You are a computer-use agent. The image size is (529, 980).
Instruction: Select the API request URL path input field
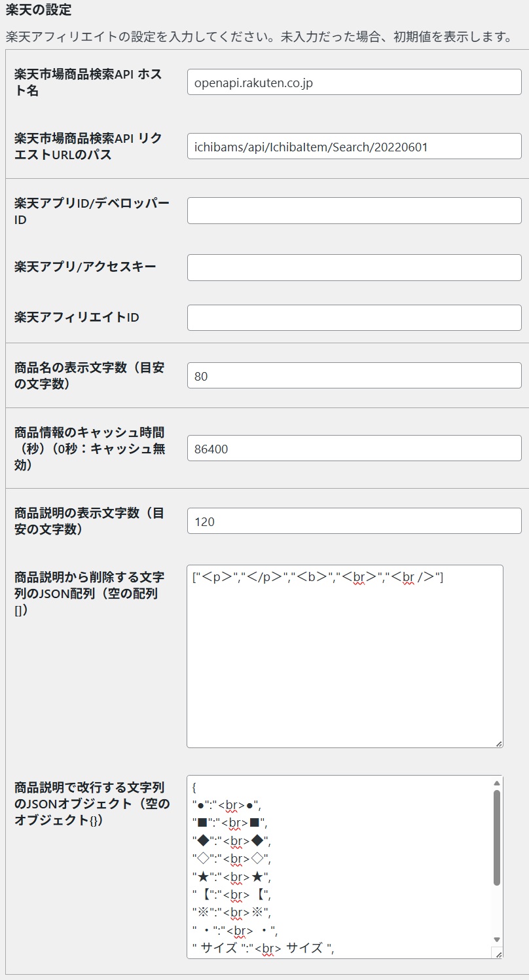point(354,145)
